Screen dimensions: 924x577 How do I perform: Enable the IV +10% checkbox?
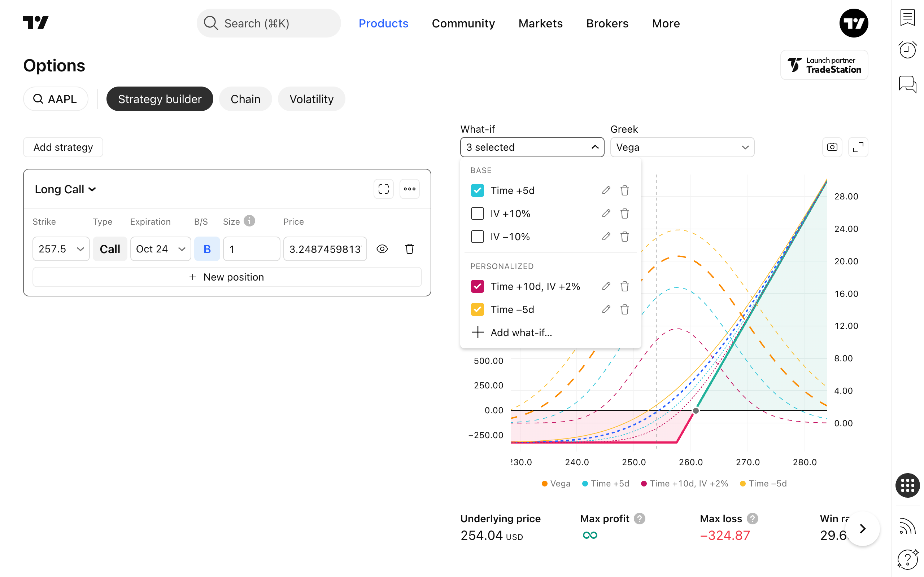[477, 214]
